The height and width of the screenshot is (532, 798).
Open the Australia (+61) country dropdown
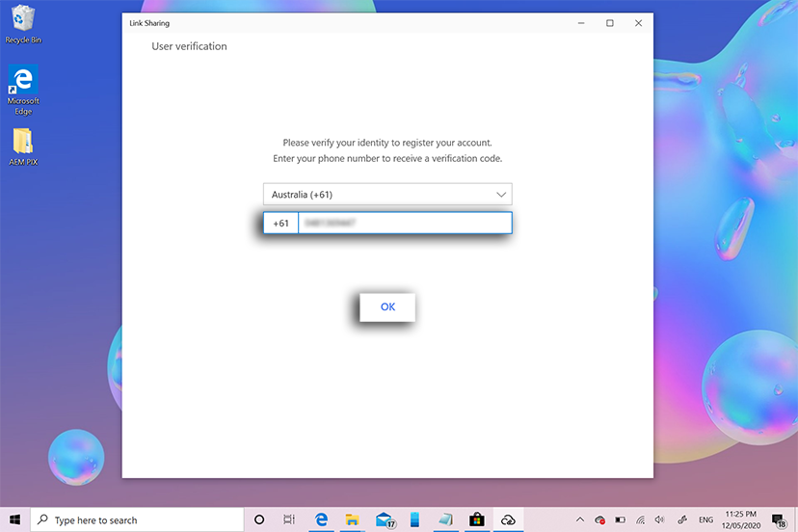[x=387, y=195]
